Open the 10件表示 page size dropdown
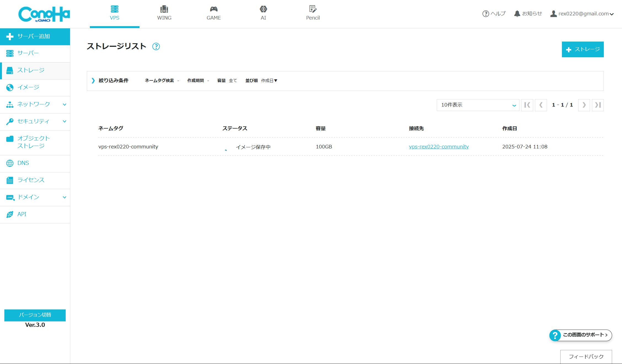Viewport: 622px width, 364px height. point(478,105)
